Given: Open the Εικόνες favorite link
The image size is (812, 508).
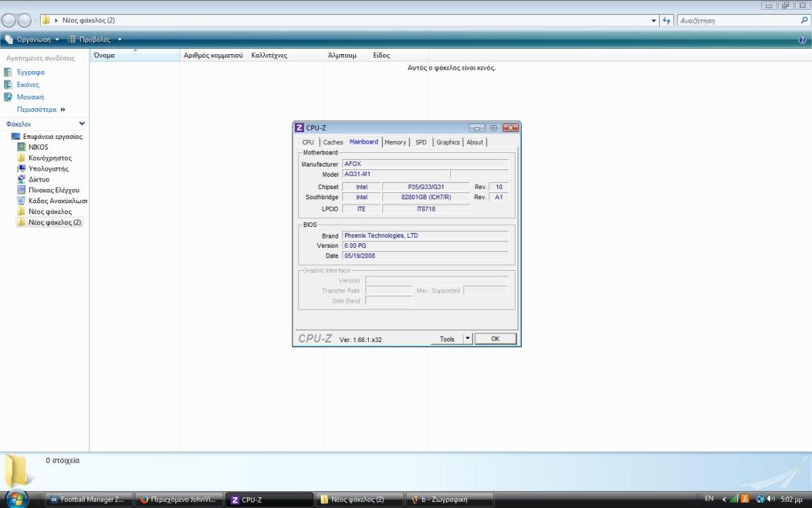Looking at the screenshot, I should [28, 85].
